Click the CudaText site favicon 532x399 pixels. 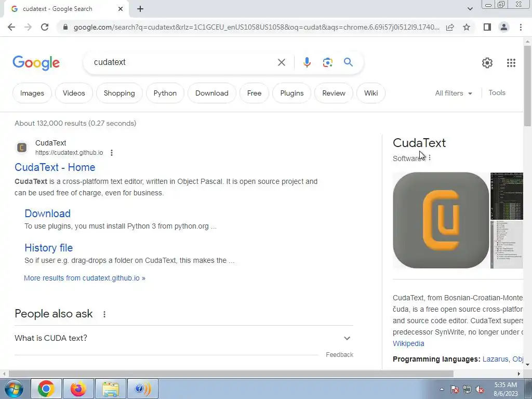pos(22,148)
